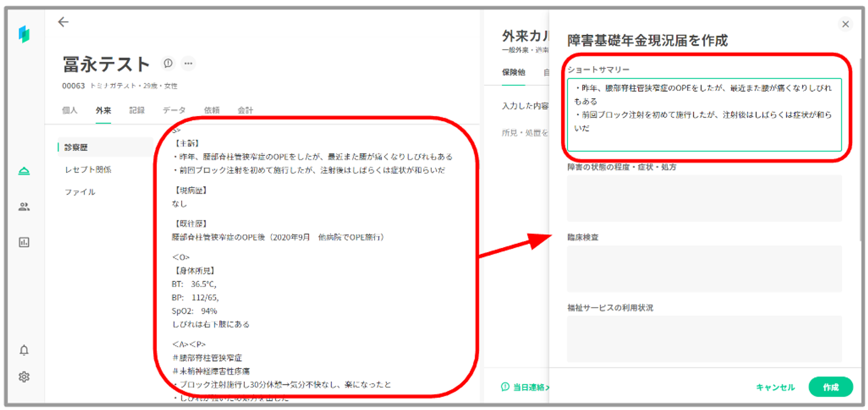Switch to the 依頼 tab
This screenshot has height=410, width=868.
(x=212, y=110)
